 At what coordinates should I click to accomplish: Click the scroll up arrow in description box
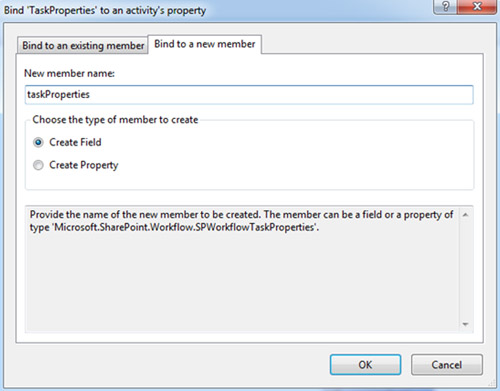[x=465, y=215]
